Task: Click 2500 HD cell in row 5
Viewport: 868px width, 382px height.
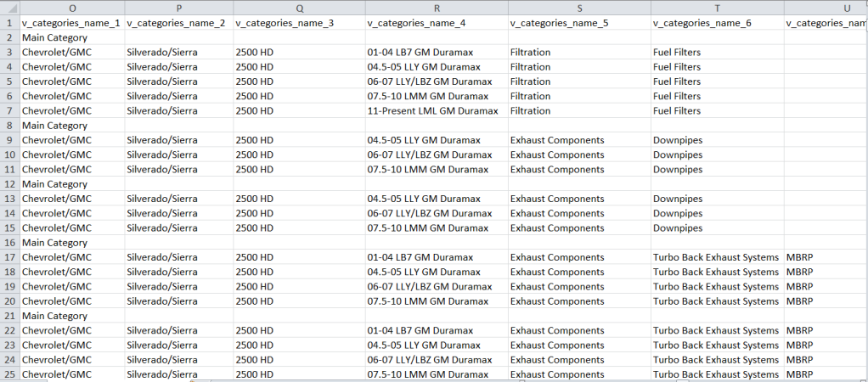Action: (x=299, y=81)
